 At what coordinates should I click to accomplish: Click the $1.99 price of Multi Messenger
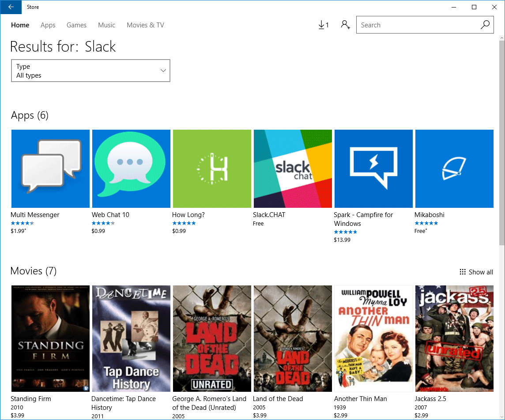[19, 231]
